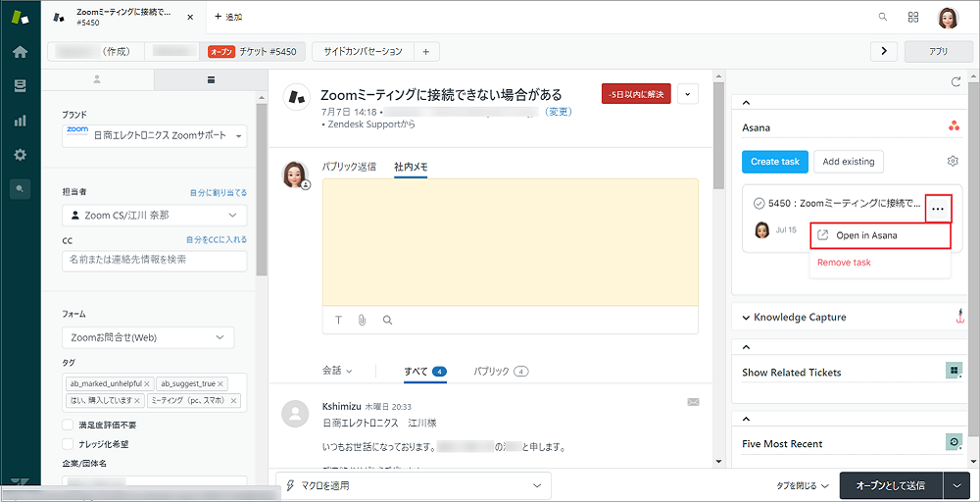Switch to the user info panel tab

point(97,79)
